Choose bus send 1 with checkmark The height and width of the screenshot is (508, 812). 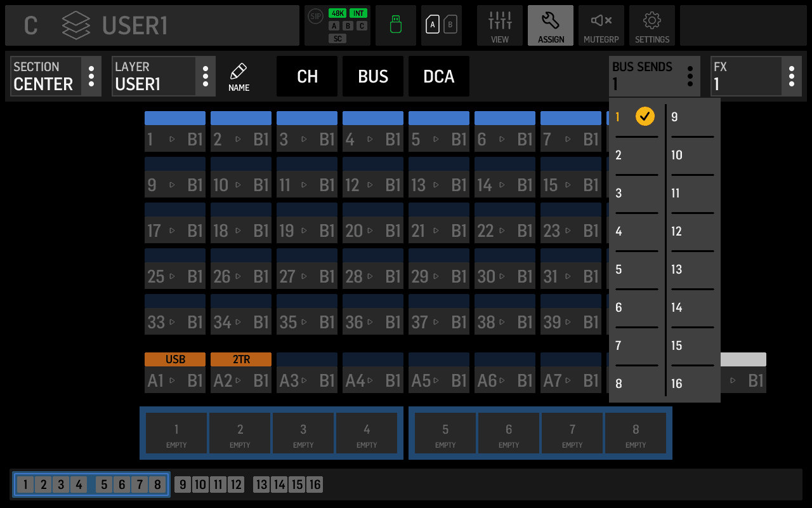(x=637, y=117)
